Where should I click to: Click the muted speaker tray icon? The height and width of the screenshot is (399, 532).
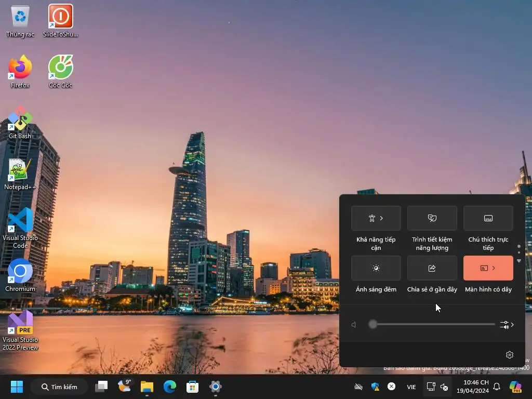[444, 387]
